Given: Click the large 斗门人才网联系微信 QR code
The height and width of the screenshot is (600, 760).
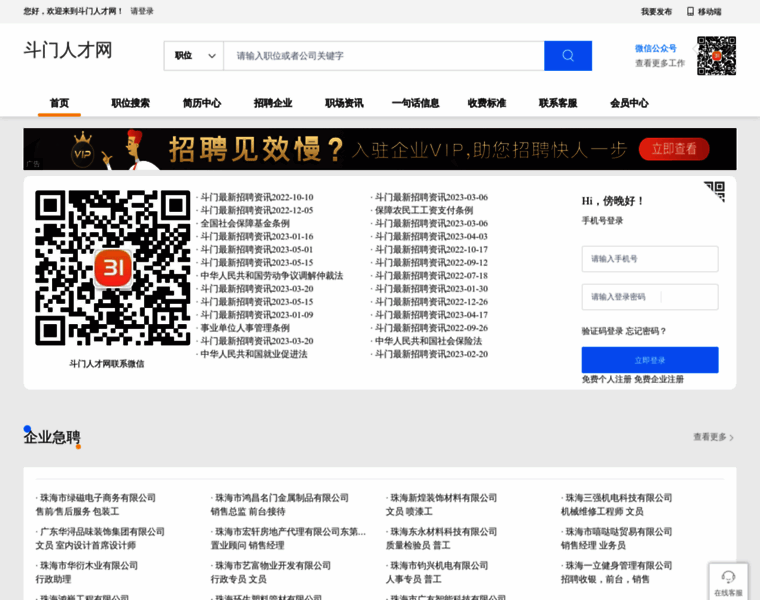Looking at the screenshot, I should coord(112,268).
